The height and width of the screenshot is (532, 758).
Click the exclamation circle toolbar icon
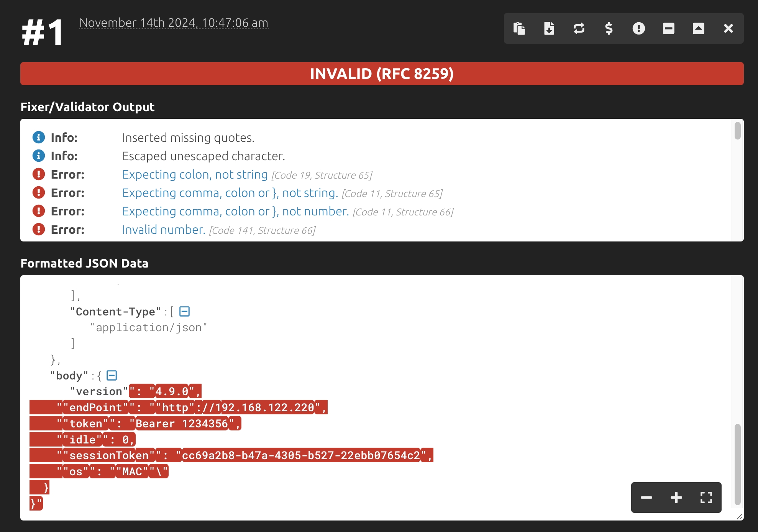tap(639, 28)
